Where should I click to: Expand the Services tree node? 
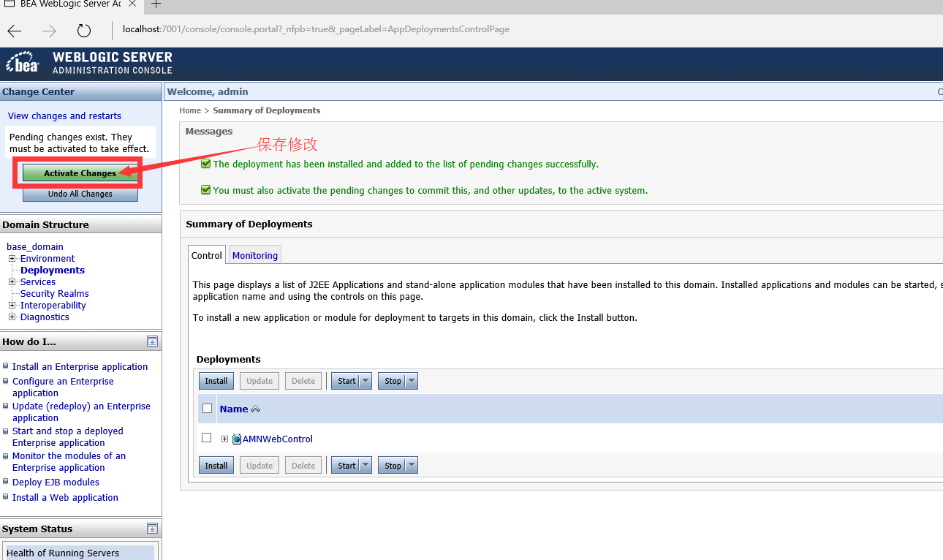pyautogui.click(x=12, y=282)
